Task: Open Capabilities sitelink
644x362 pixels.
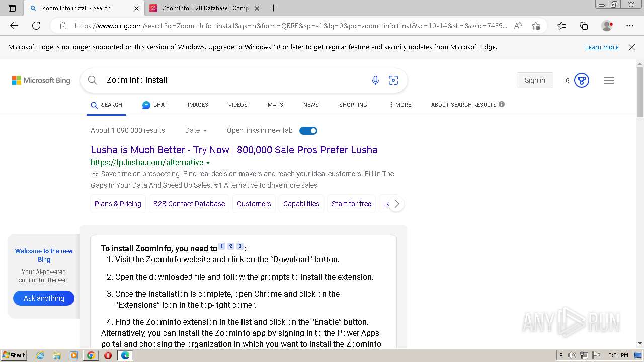Action: click(x=301, y=204)
